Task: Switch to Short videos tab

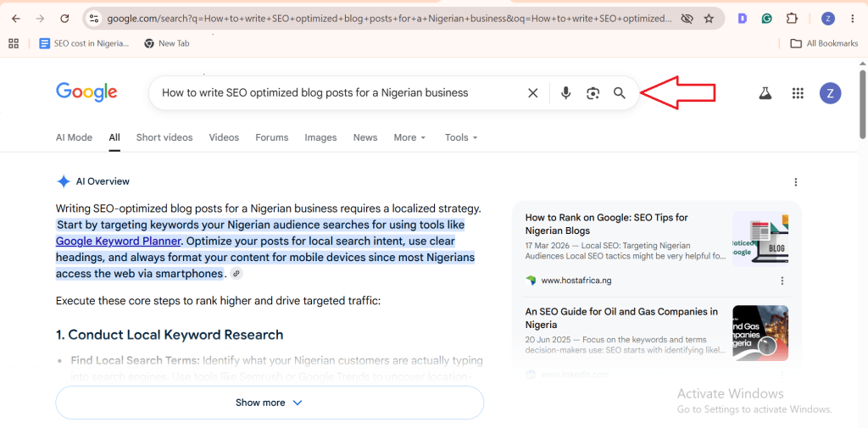Action: point(164,137)
